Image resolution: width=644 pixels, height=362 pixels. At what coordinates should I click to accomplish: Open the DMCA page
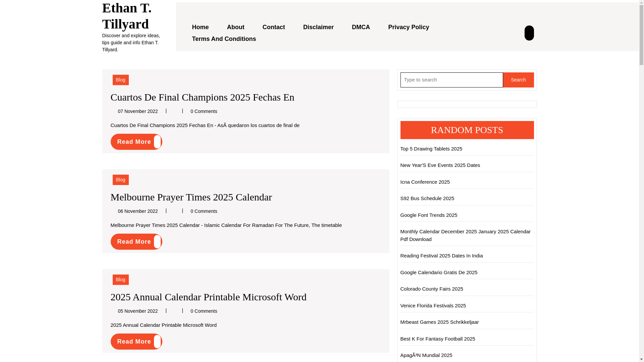coord(361,27)
